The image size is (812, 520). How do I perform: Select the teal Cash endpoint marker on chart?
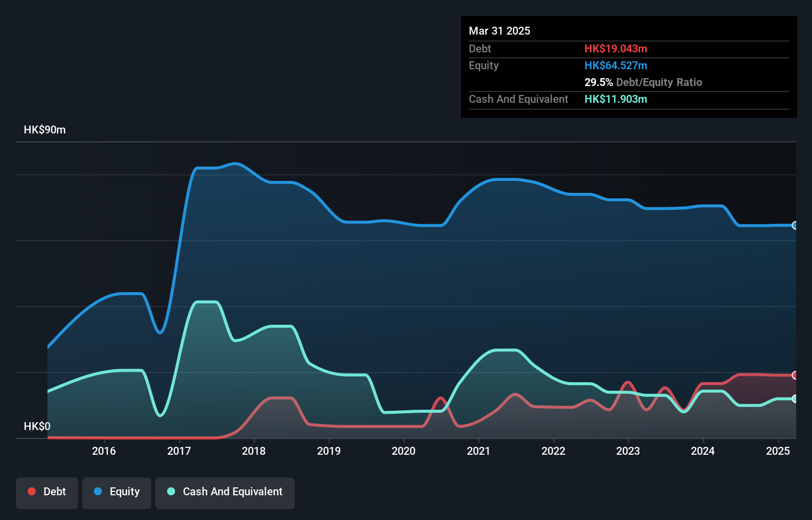point(795,398)
